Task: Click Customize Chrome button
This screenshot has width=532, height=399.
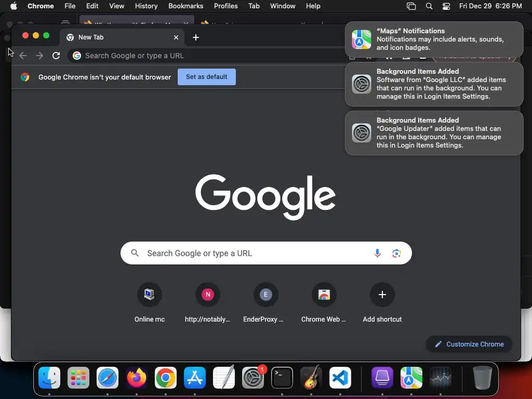Action: click(x=469, y=344)
